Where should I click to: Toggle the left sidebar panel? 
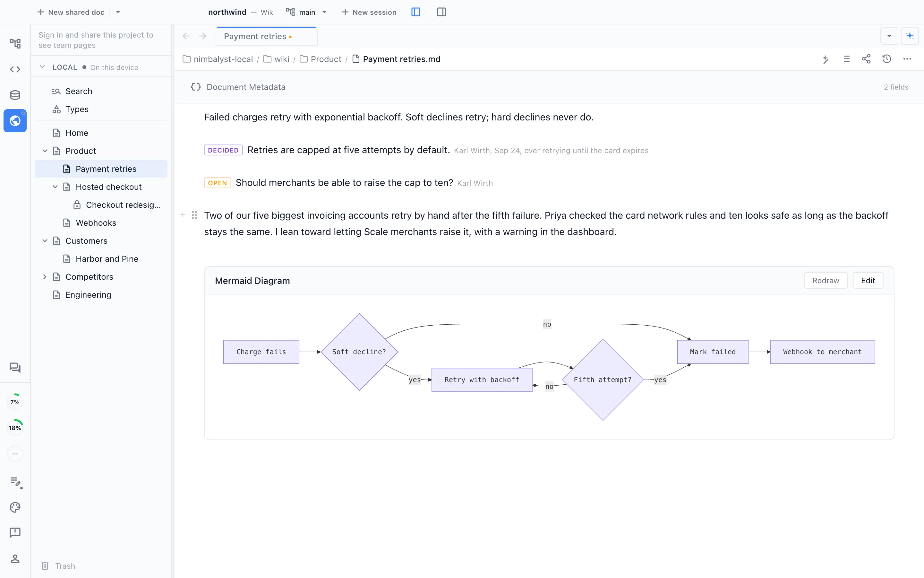416,12
